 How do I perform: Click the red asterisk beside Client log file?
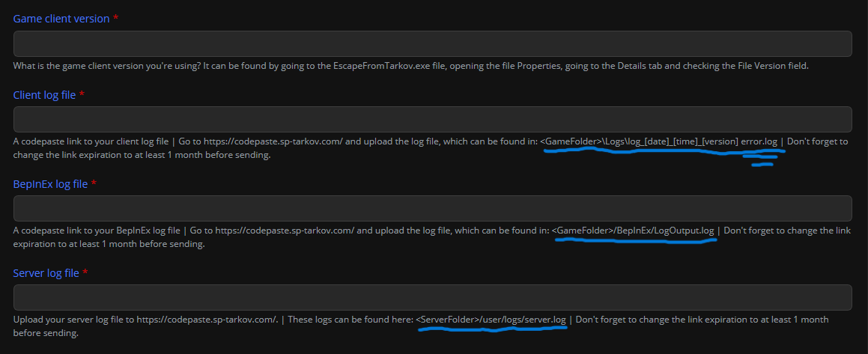coord(82,94)
